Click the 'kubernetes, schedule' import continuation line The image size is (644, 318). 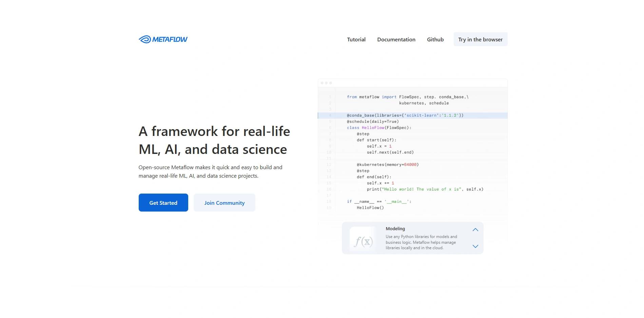424,103
